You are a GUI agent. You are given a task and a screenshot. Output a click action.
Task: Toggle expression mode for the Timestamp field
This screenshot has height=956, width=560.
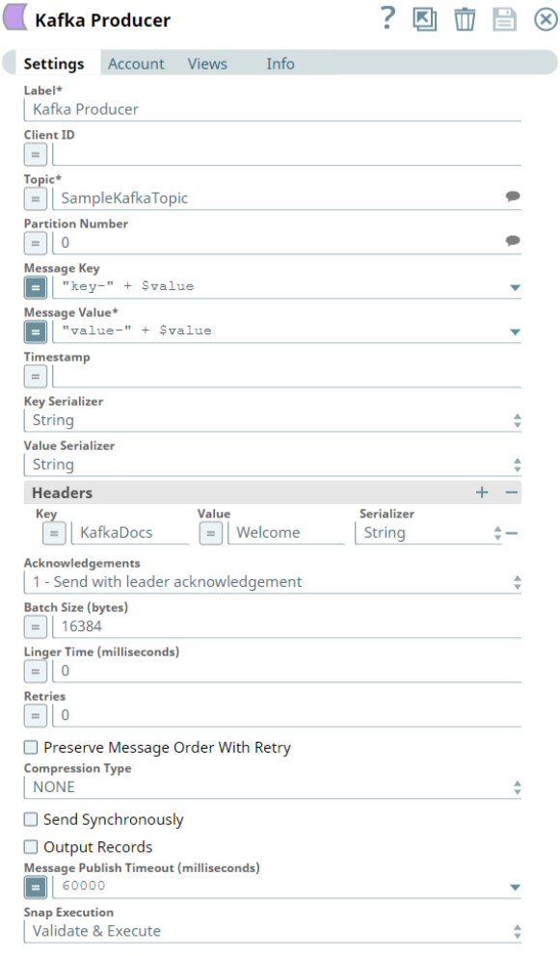pos(35,376)
